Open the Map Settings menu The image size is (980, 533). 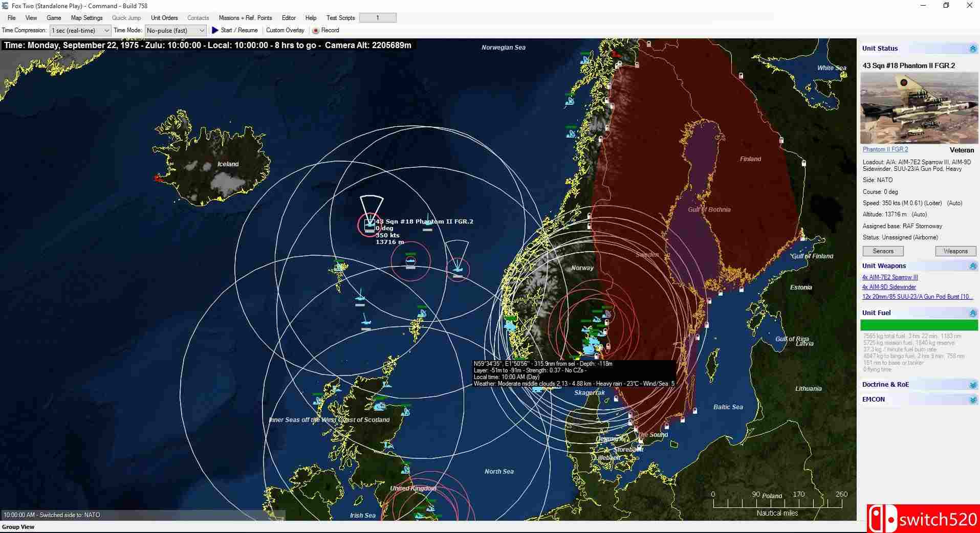(x=86, y=17)
